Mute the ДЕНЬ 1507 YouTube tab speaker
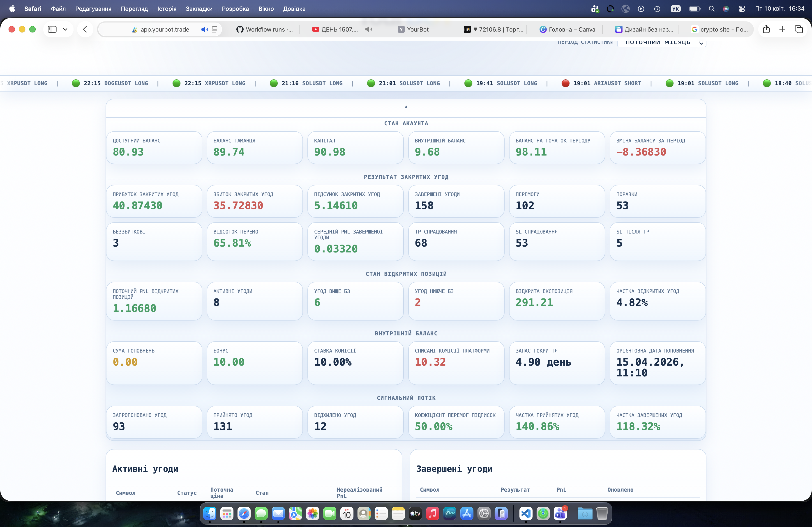Image resolution: width=812 pixels, height=527 pixels. click(369, 29)
